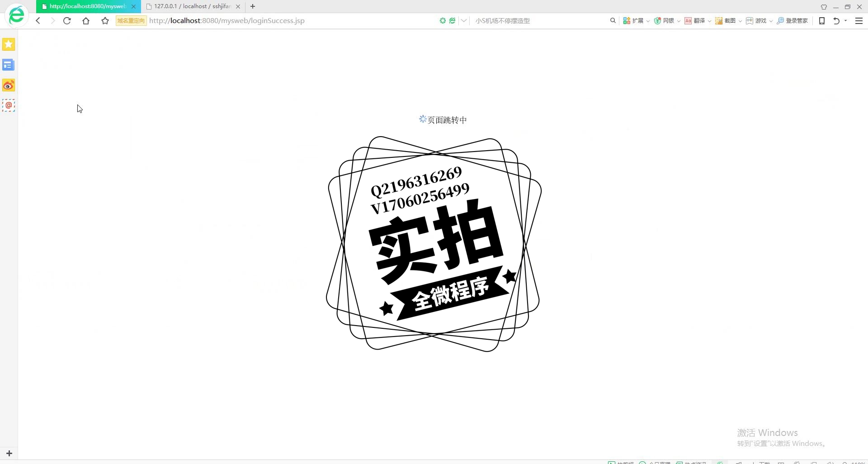Click the mobile phone icon in toolbar
Viewport: 868px width, 464px height.
tap(822, 21)
